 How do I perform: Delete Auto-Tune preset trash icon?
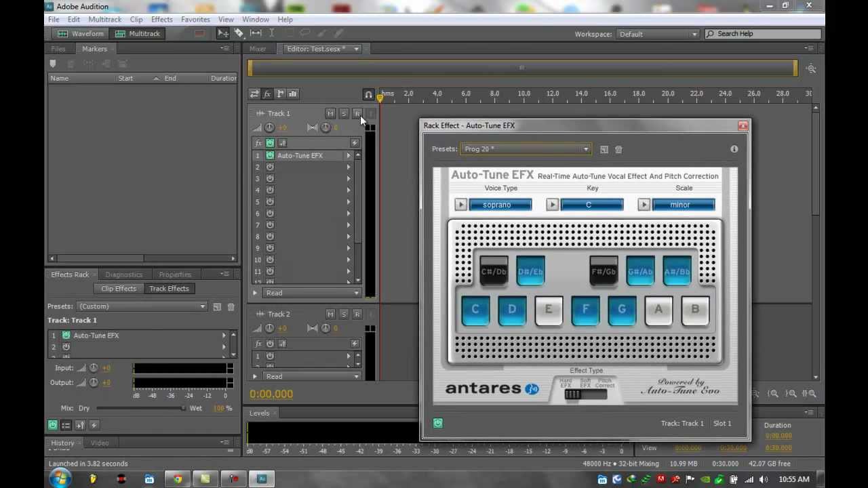click(x=618, y=149)
